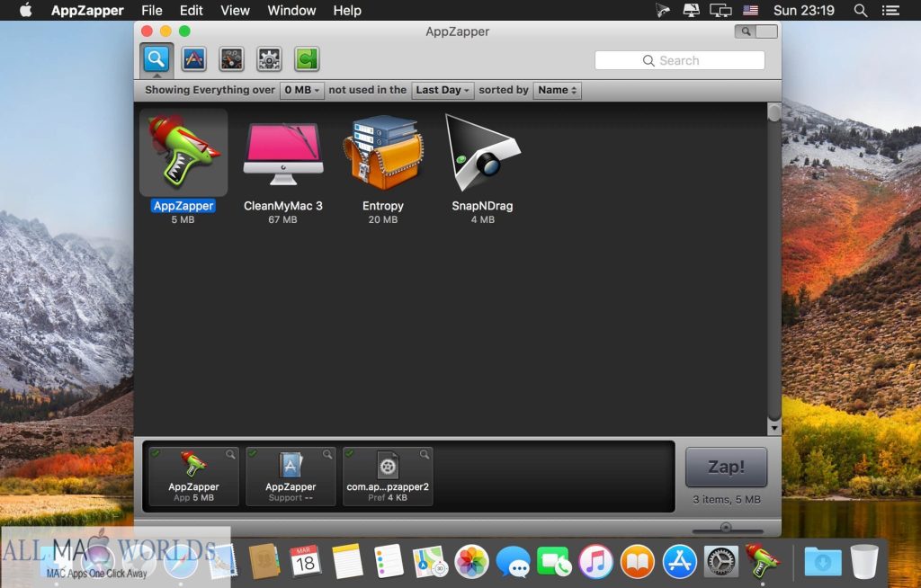Click the Search field

[680, 60]
